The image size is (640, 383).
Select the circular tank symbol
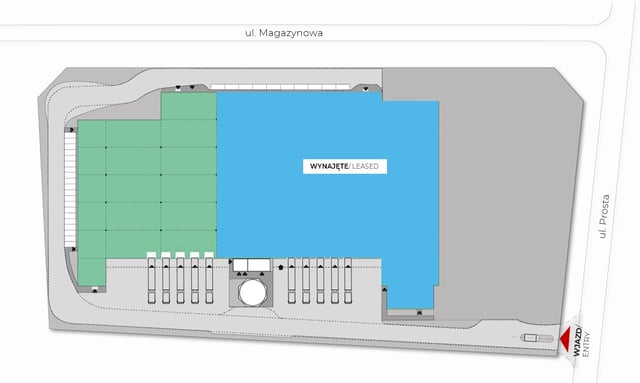point(252,292)
